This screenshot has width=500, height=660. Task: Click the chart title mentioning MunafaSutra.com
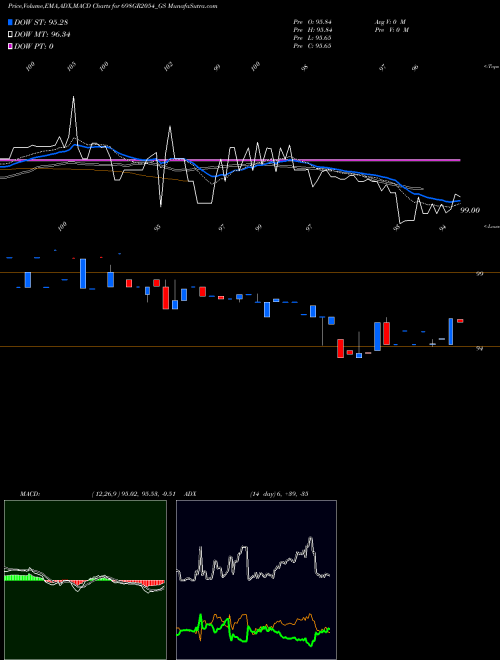pyautogui.click(x=112, y=6)
